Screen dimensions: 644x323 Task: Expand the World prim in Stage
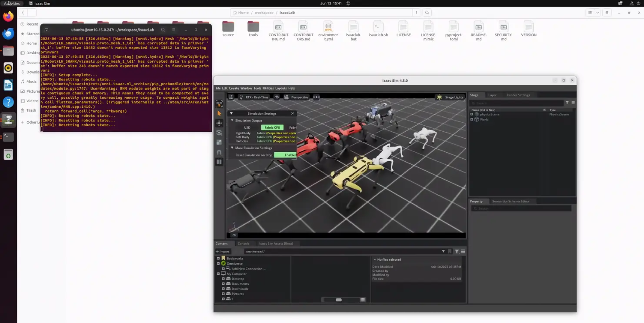point(472,119)
